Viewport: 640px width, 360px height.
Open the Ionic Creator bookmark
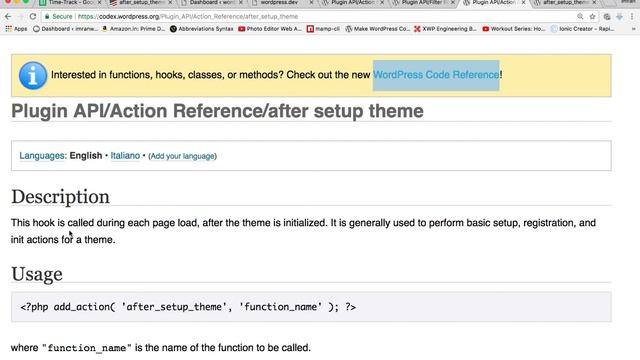click(582, 29)
